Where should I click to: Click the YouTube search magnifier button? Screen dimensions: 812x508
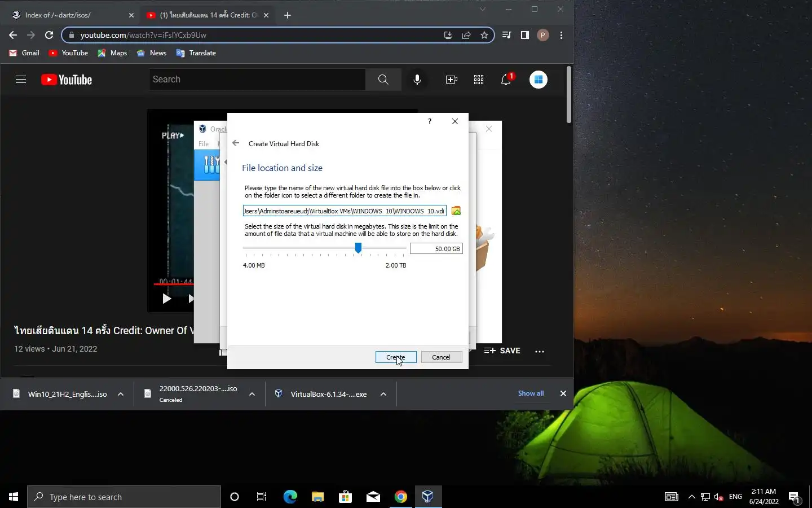(x=383, y=80)
